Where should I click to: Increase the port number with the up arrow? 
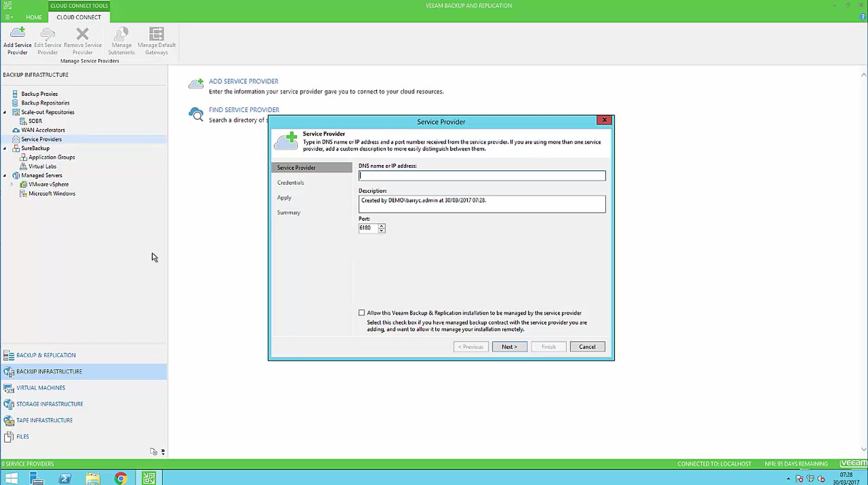coord(381,226)
